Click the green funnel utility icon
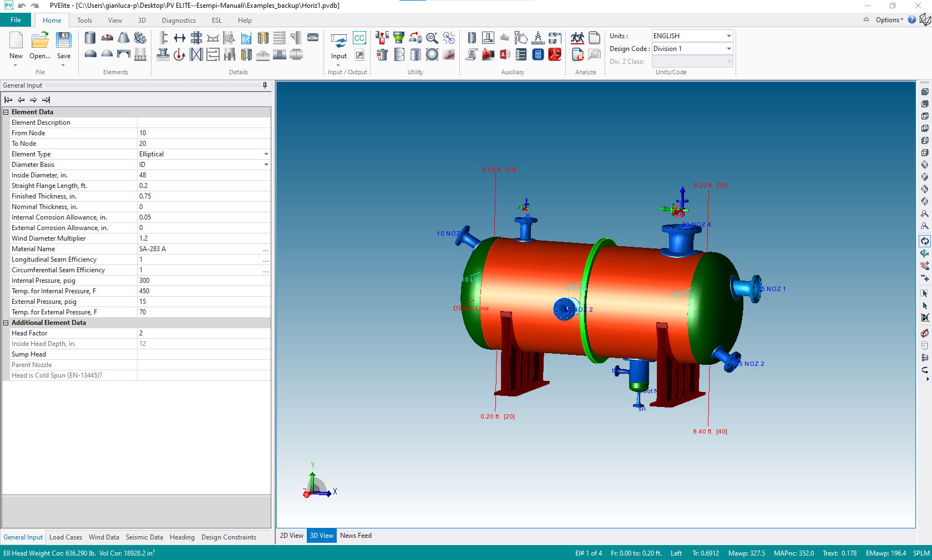Image resolution: width=932 pixels, height=560 pixels. (x=399, y=38)
